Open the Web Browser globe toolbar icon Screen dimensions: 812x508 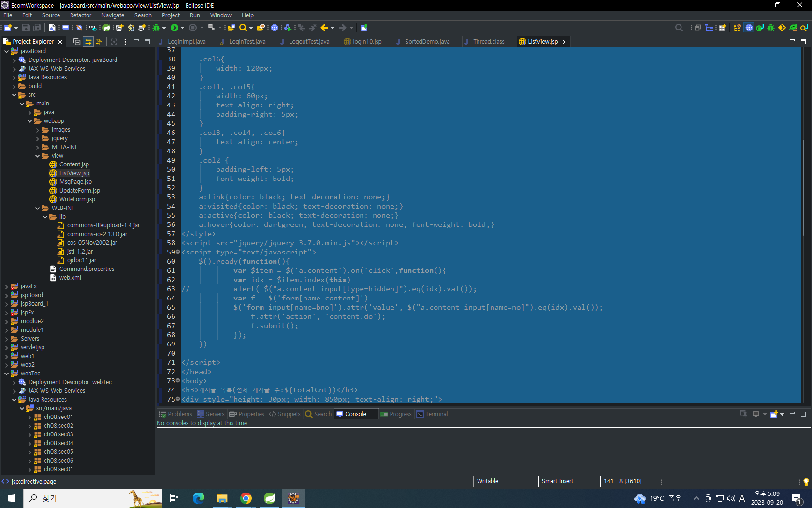(x=275, y=28)
